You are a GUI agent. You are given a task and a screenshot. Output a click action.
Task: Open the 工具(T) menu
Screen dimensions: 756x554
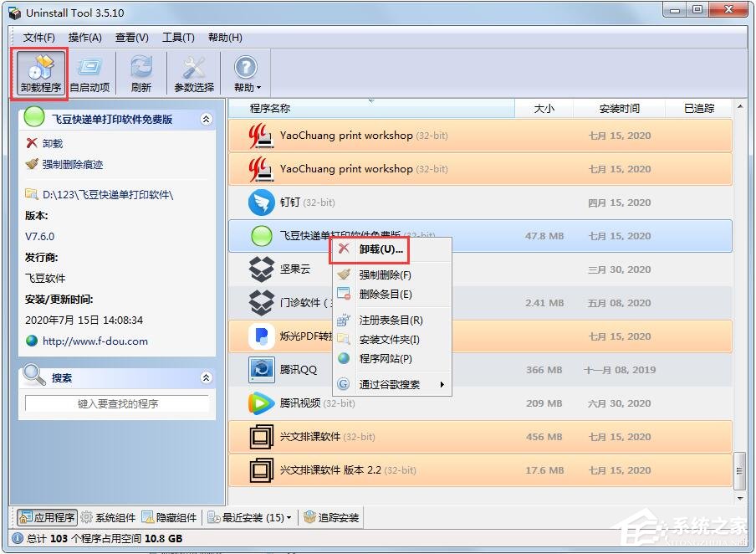click(180, 37)
